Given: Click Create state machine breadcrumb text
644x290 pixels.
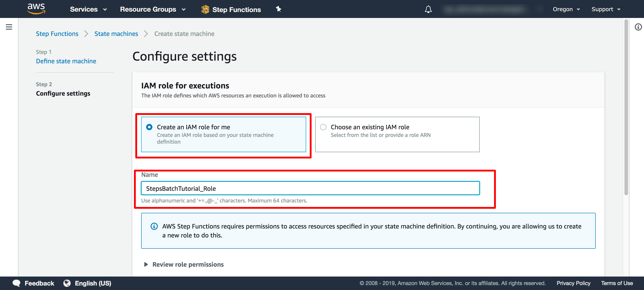Looking at the screenshot, I should tap(184, 34).
